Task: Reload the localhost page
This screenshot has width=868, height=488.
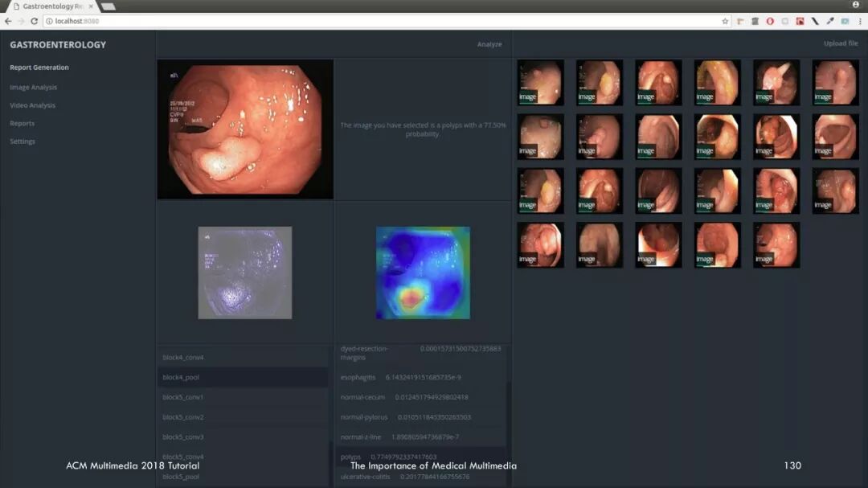Action: coord(34,21)
